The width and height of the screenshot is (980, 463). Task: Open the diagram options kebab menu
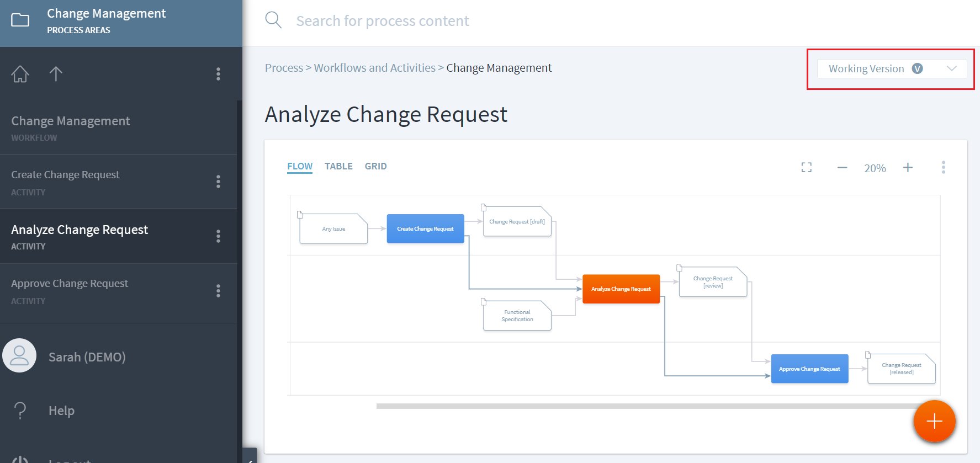pos(944,167)
